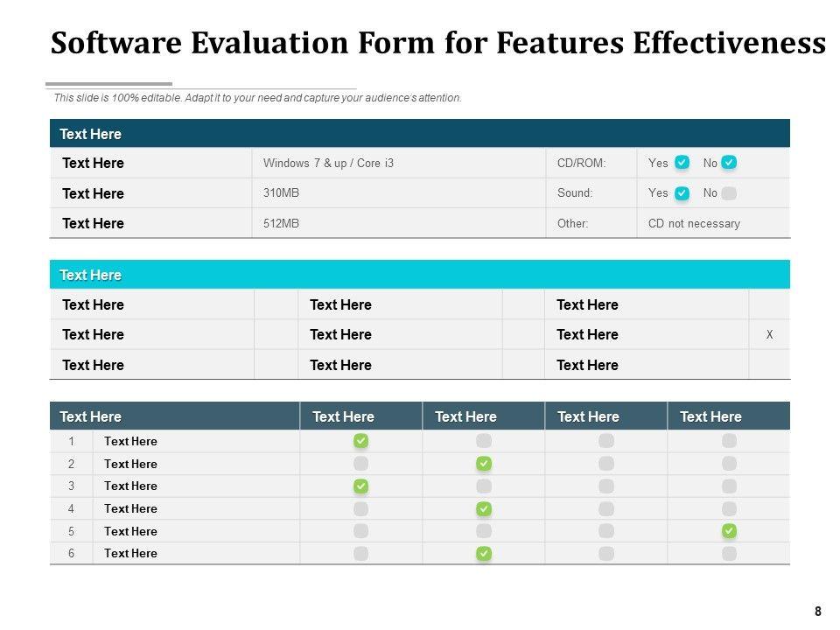
Task: Select the 512MB cell
Action: (281, 223)
